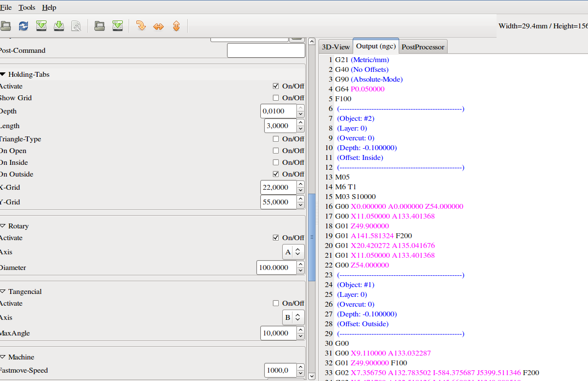Collapse the Machine section
This screenshot has height=381, width=588.
tap(3, 357)
